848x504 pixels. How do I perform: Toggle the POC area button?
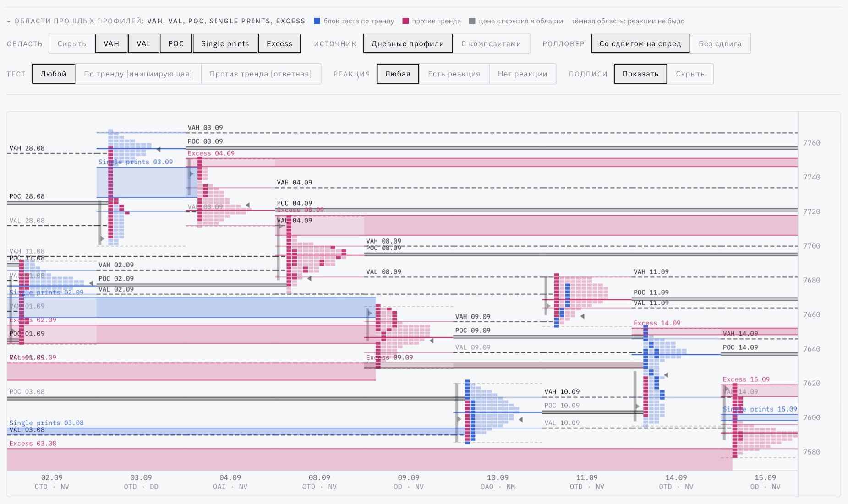point(176,43)
